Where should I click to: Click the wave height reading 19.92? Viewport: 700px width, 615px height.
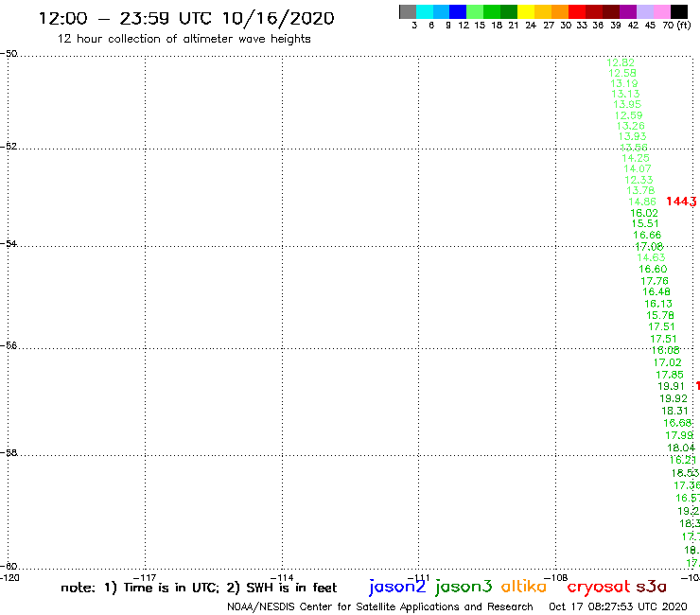tap(674, 398)
